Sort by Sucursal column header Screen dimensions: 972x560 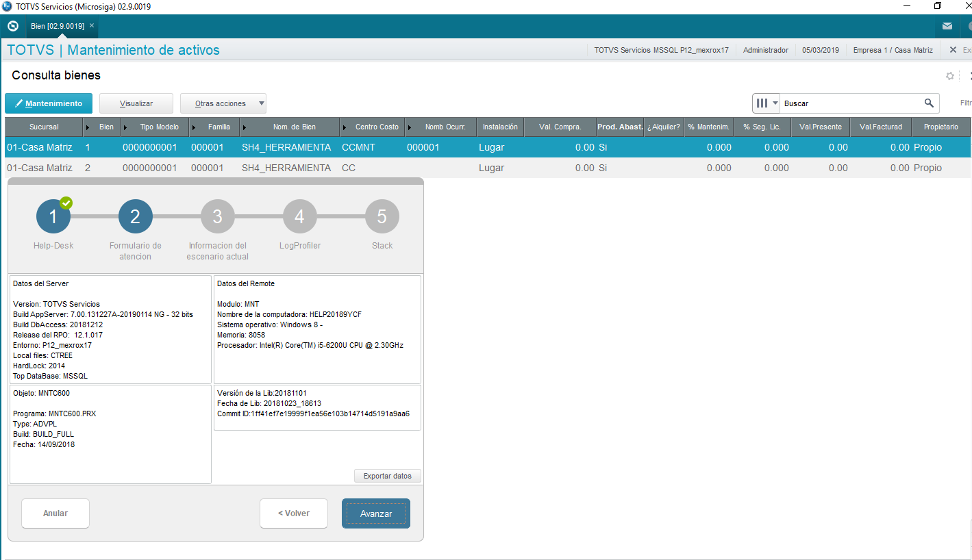tap(44, 127)
